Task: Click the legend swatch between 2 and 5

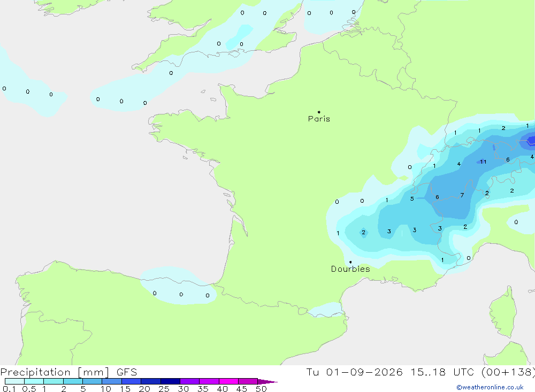Action: [73, 381]
